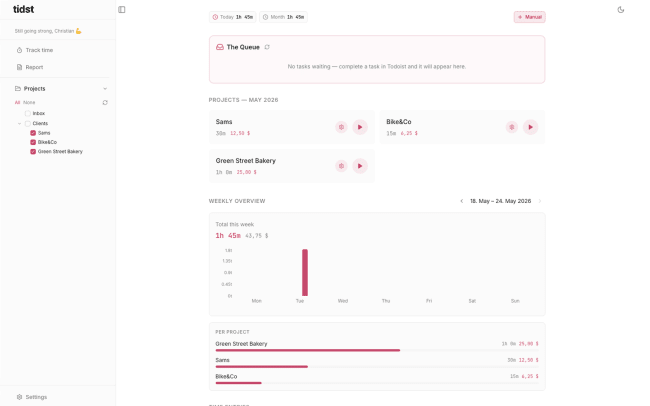Click the Mon label on chart axis
This screenshot has width=650, height=406.
pos(257,301)
